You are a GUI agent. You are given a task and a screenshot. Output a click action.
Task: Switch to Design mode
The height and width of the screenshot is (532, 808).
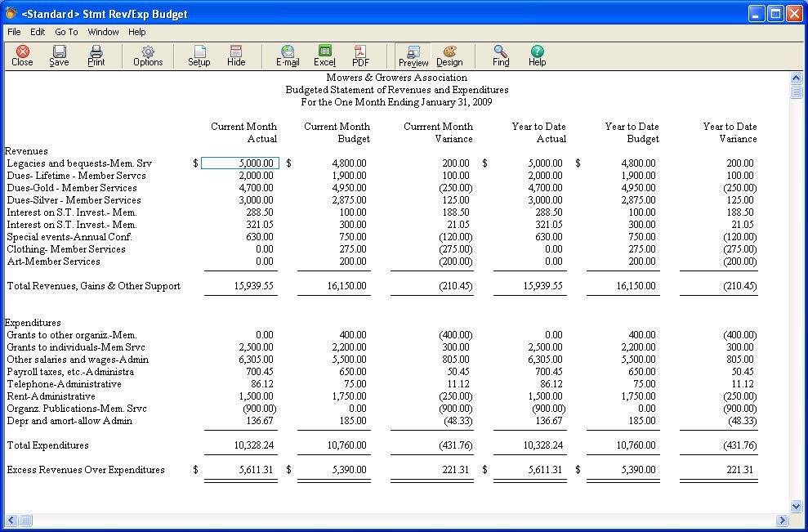449,56
